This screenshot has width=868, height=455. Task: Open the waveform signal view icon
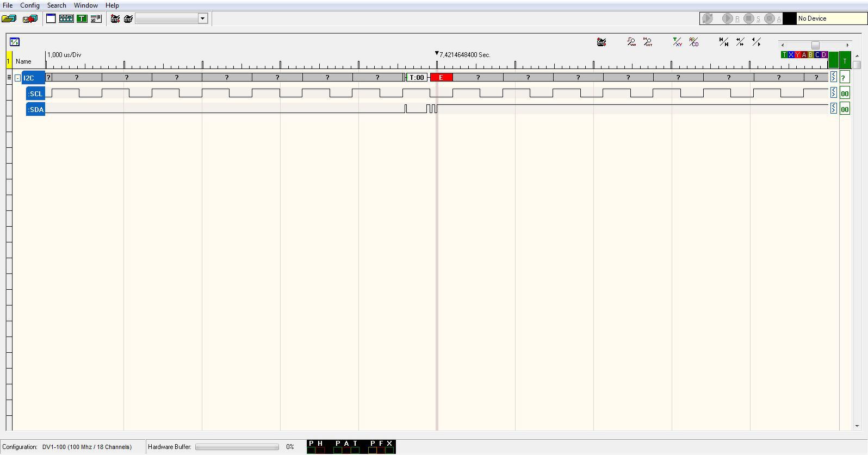point(66,18)
